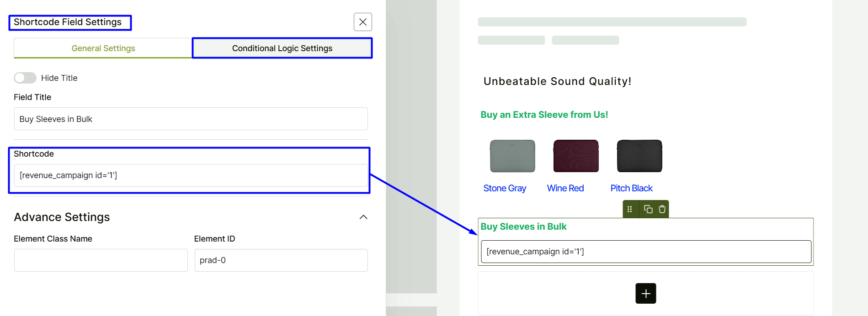Image resolution: width=868 pixels, height=316 pixels.
Task: Click the drag handle icon on field toolbar
Action: [x=629, y=209]
